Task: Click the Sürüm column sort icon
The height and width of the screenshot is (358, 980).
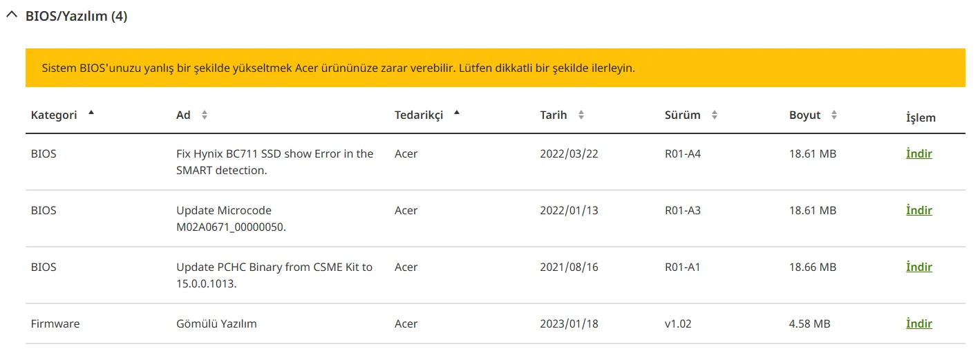Action: click(x=714, y=115)
